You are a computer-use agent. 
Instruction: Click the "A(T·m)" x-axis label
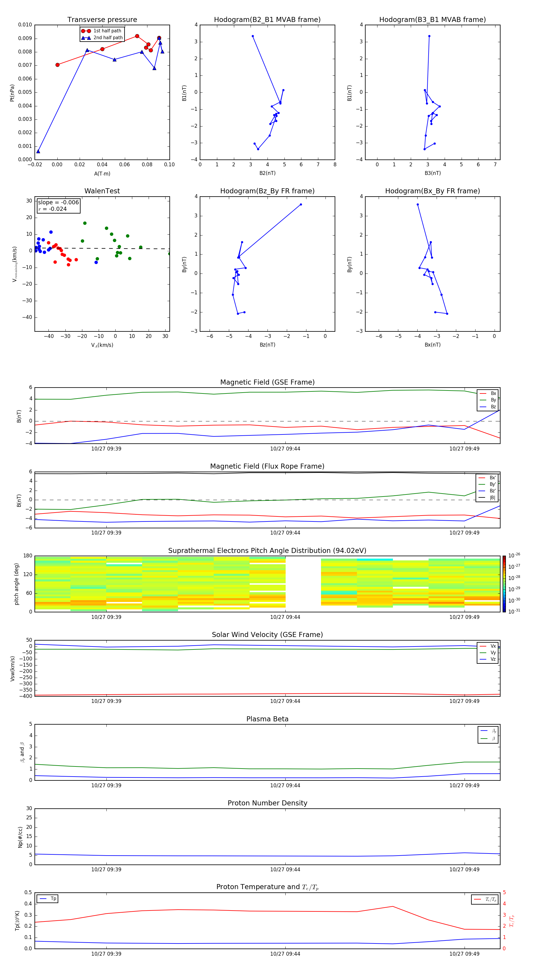pos(102,173)
